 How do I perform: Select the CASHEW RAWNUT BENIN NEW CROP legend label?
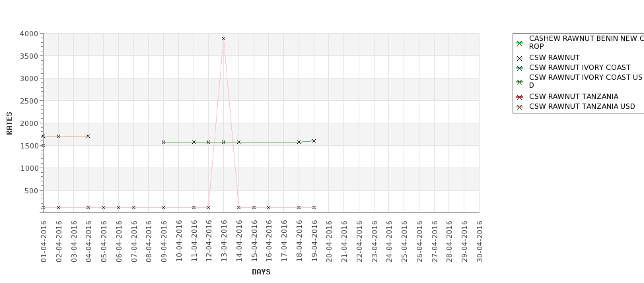587,42
